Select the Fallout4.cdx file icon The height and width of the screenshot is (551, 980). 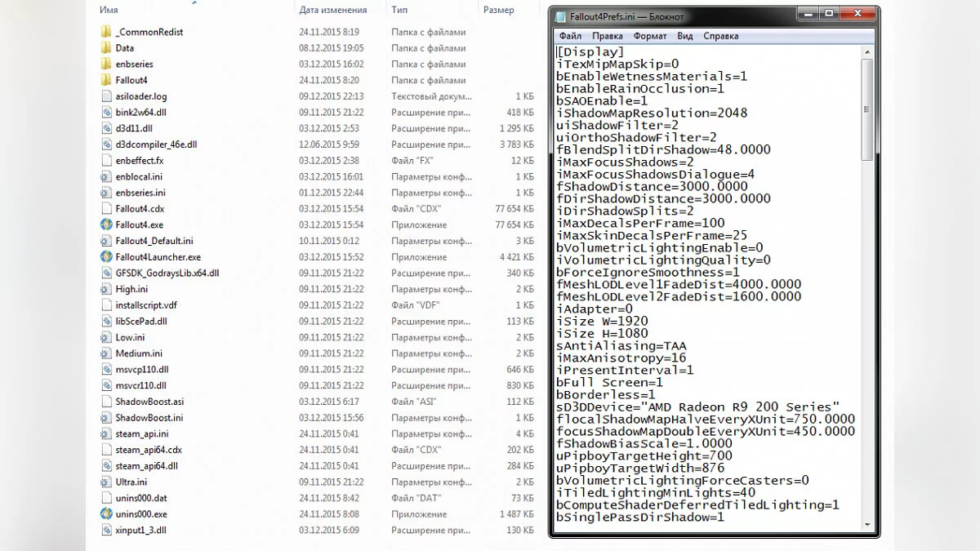[x=106, y=208]
